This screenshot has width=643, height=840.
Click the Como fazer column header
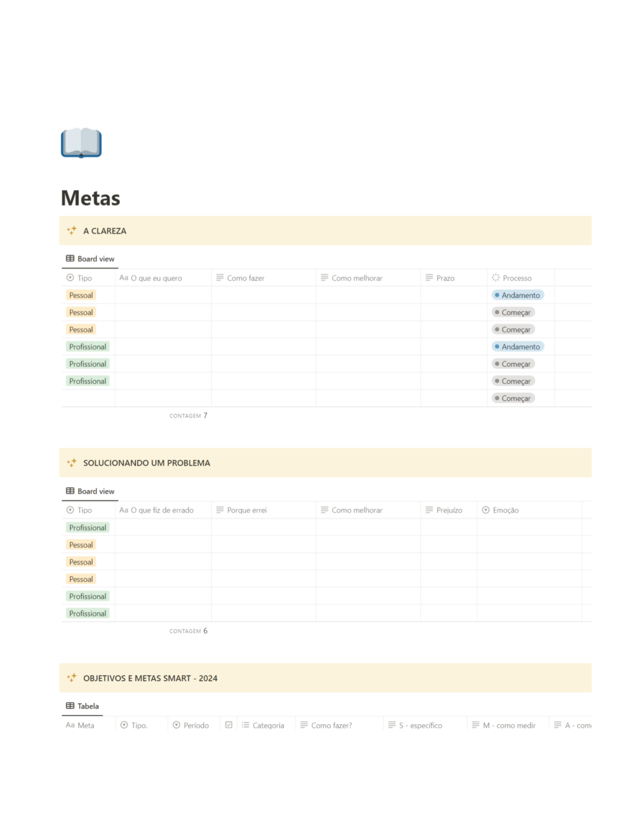264,278
